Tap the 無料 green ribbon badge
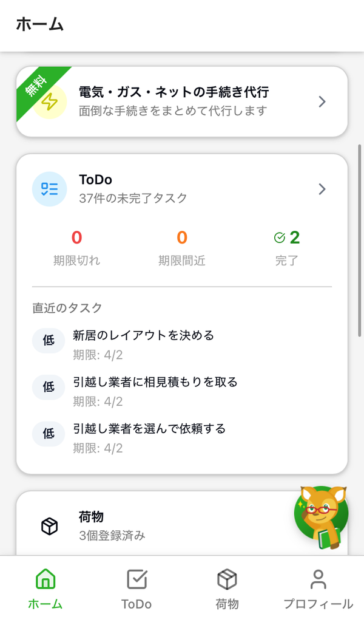Viewport: 364px width, 625px height. [36, 86]
